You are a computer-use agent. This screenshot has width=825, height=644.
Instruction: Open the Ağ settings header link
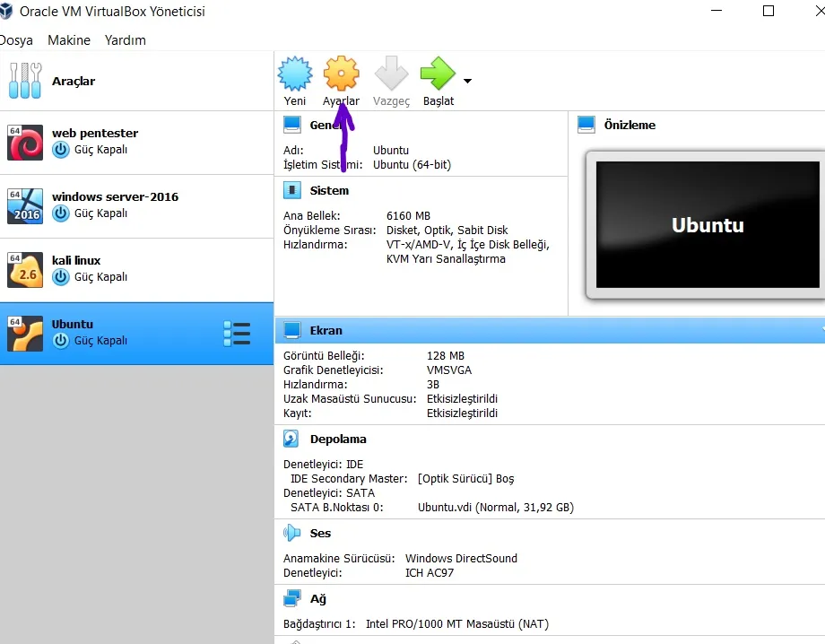pyautogui.click(x=318, y=599)
